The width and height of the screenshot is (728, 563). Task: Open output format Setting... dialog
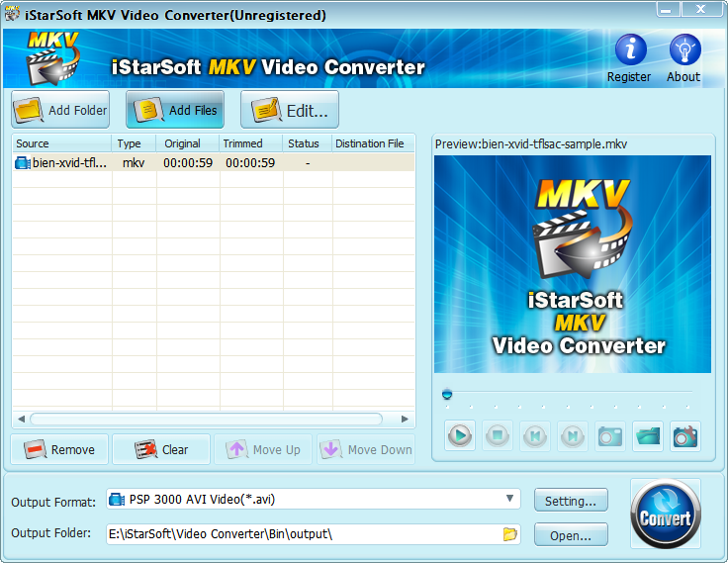click(x=571, y=501)
